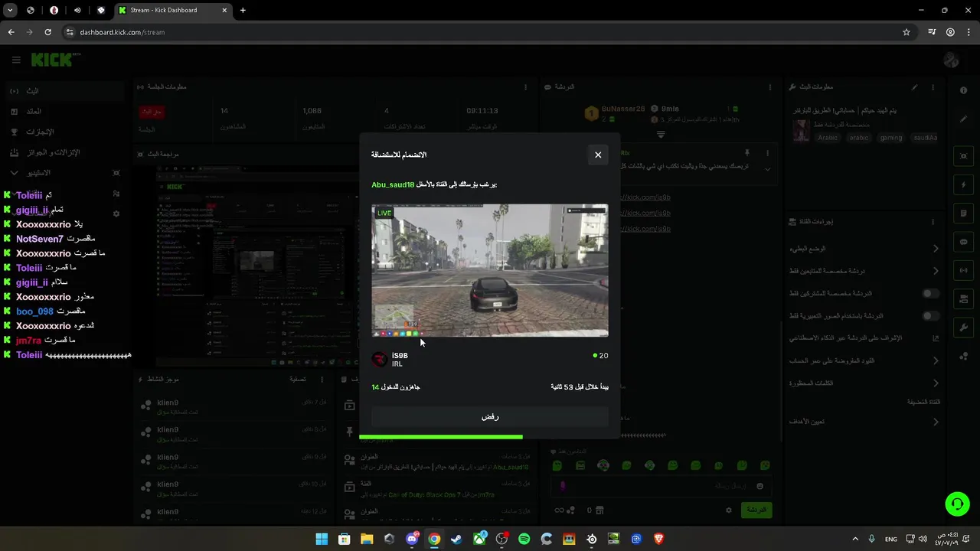Expand the account-age restrictions row
Screen dimensions: 980x551
coord(864,360)
